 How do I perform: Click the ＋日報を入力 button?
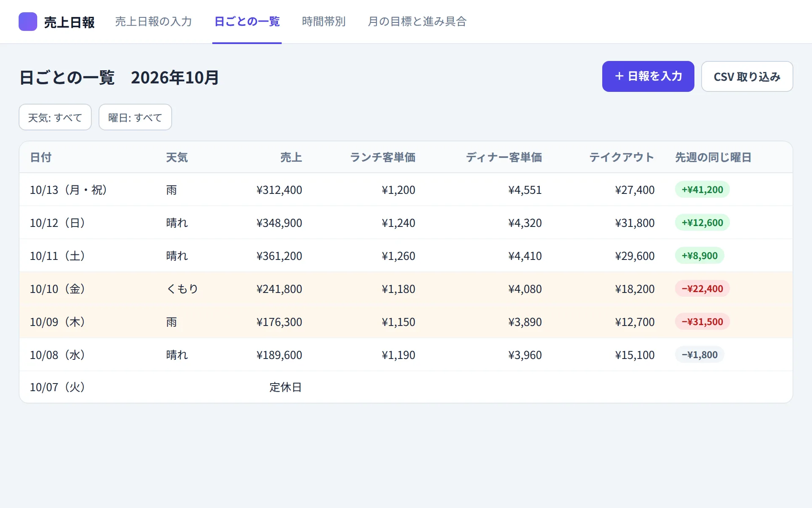pos(648,76)
